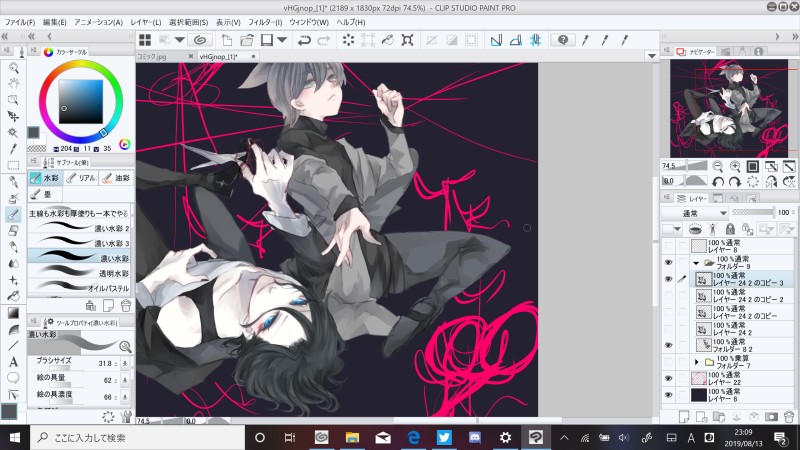The height and width of the screenshot is (450, 800).
Task: Show layer レイヤー 24 2 のコピー
Action: pos(668,312)
